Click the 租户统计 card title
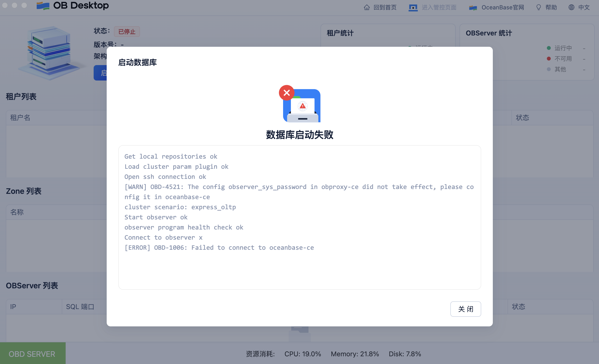This screenshot has width=599, height=364. pos(340,33)
